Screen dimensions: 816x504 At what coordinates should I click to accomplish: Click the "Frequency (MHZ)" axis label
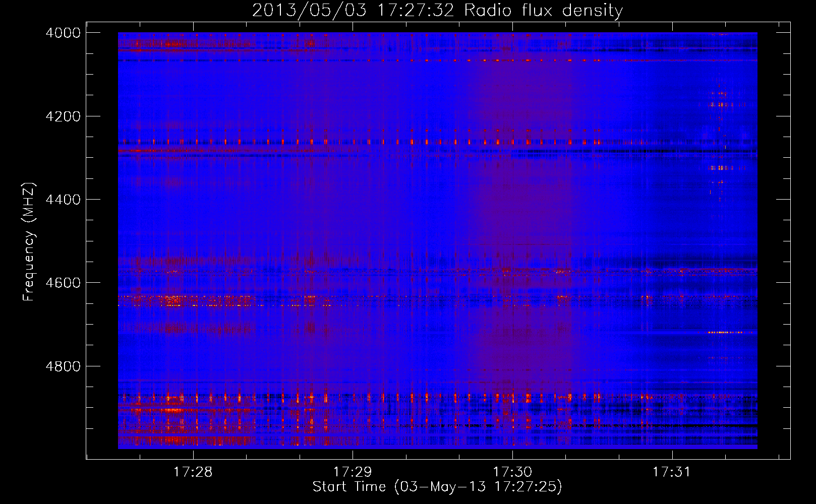pyautogui.click(x=29, y=241)
